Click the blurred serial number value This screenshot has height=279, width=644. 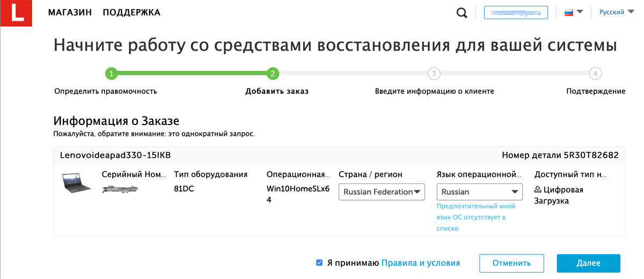[x=120, y=188]
